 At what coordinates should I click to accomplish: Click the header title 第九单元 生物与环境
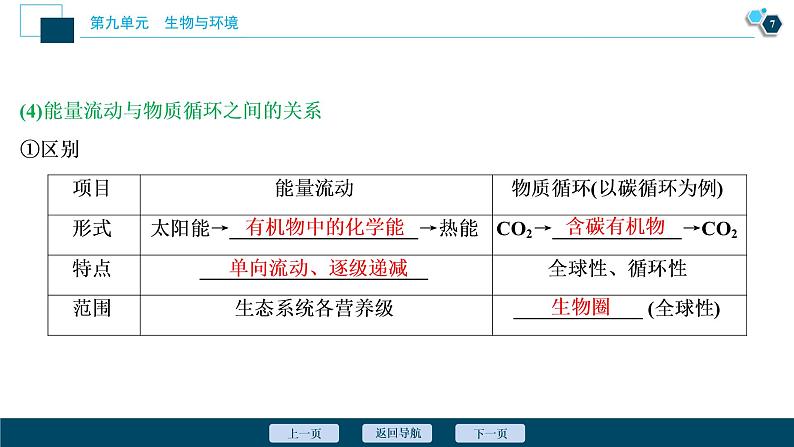(164, 23)
